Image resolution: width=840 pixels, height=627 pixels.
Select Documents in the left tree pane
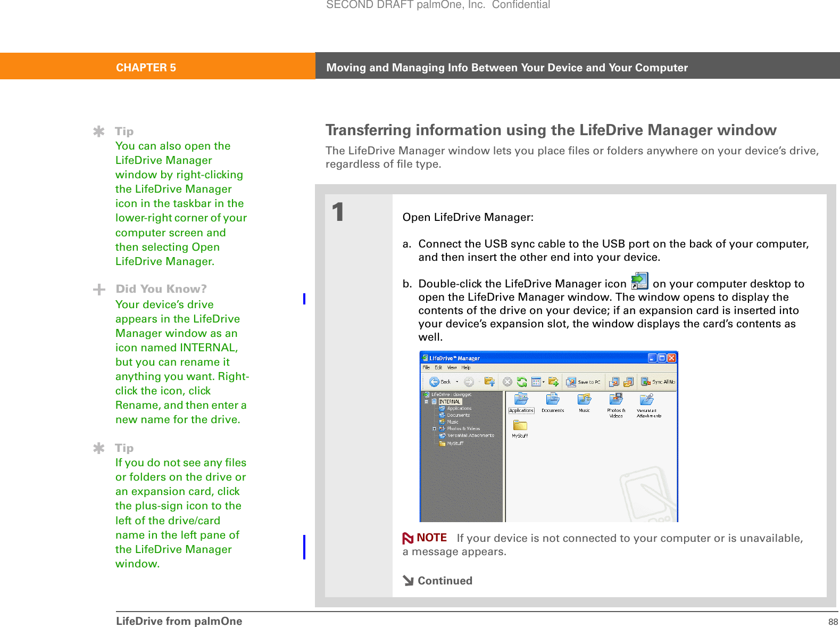coord(455,415)
